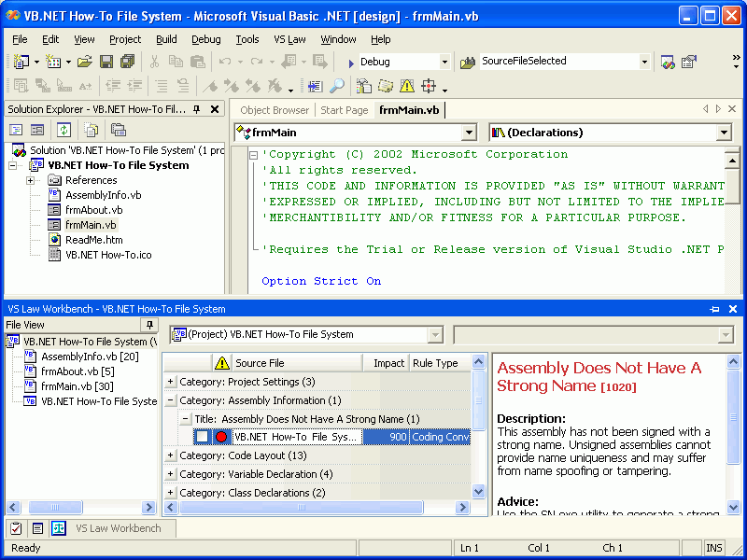The width and height of the screenshot is (747, 560).
Task: Collapse the Title: Assembly Does Not Have A Strong Name group
Action: click(x=185, y=419)
